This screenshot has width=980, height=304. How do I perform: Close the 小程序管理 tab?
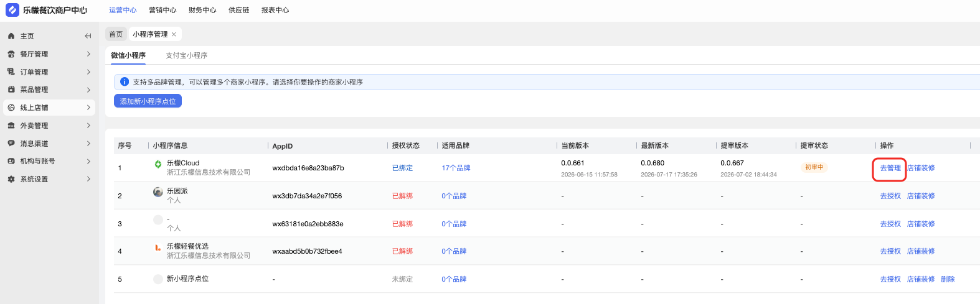point(174,34)
